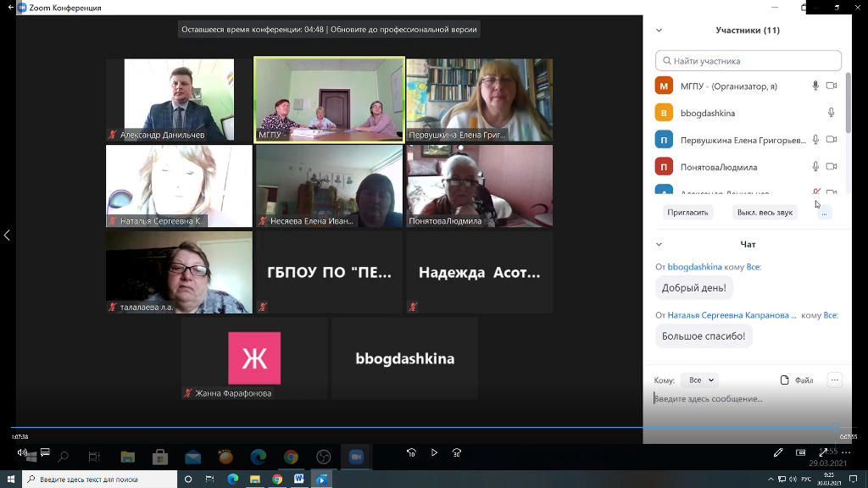Click the Word icon in the Windows taskbar
The width and height of the screenshot is (868, 488).
[299, 479]
